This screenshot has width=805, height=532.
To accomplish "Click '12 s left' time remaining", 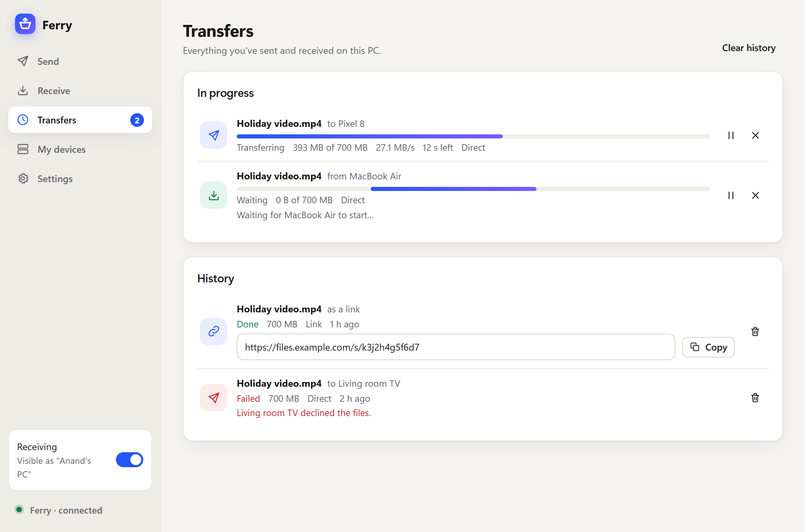I will pyautogui.click(x=438, y=148).
